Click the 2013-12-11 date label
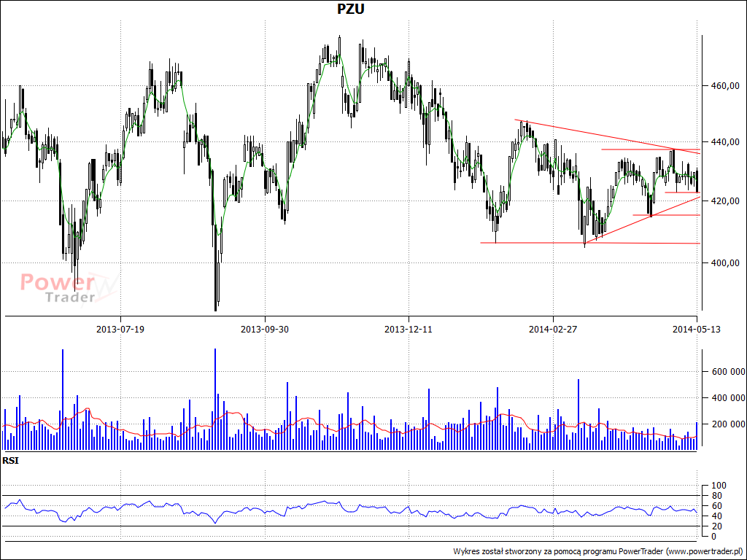This screenshot has width=747, height=560. (409, 329)
